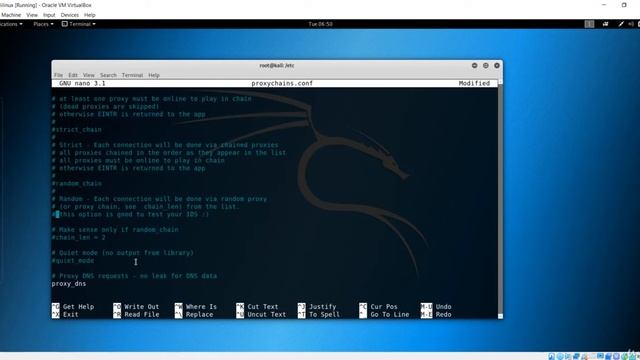Place cursor on the #chain_len = 2 line
Viewport: 640px width, 360px height.
(x=78, y=238)
